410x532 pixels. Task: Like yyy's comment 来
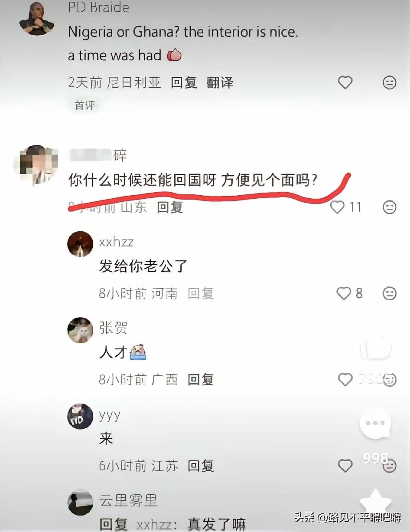(x=345, y=466)
